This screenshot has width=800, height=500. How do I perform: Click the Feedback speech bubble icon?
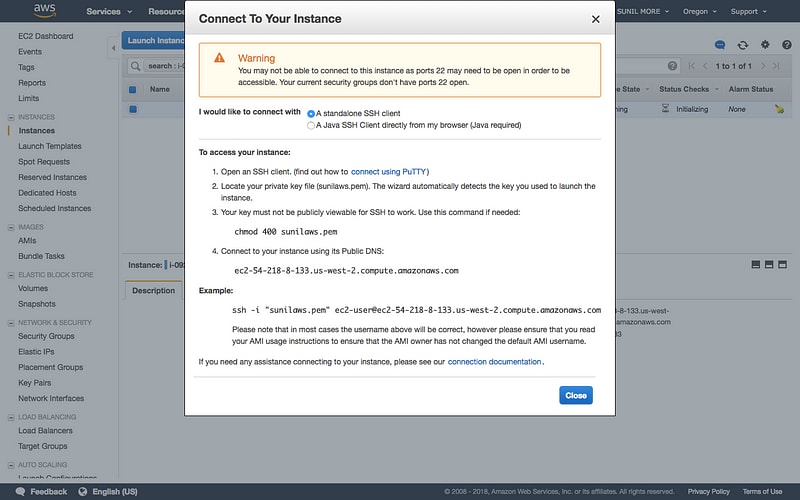click(20, 491)
